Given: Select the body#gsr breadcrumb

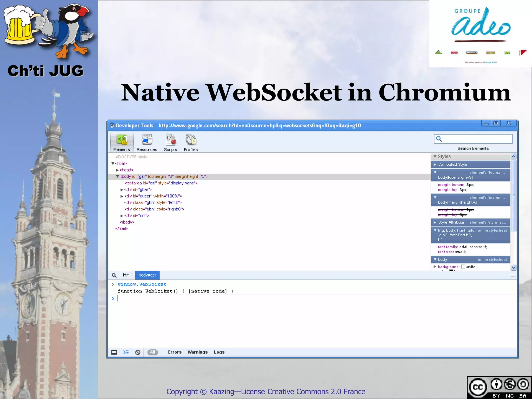Looking at the screenshot, I should tap(147, 275).
